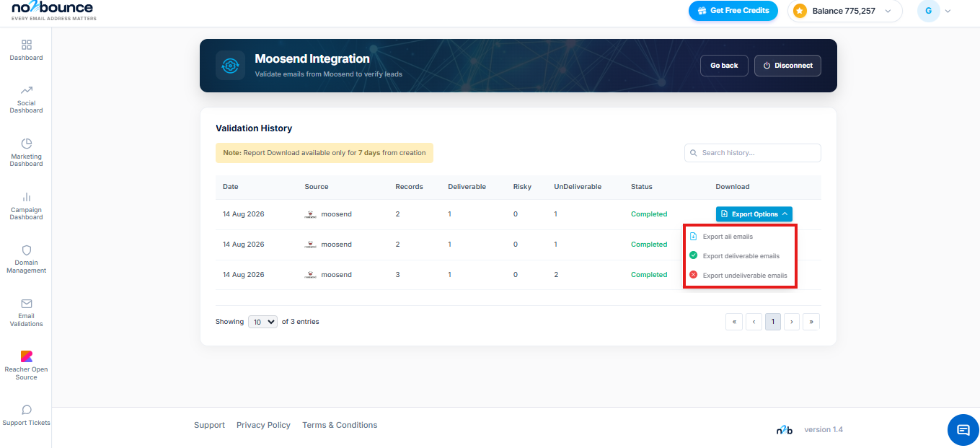Screen dimensions: 980x448
Task: Open the Privacy Policy footer link
Action: pos(263,425)
